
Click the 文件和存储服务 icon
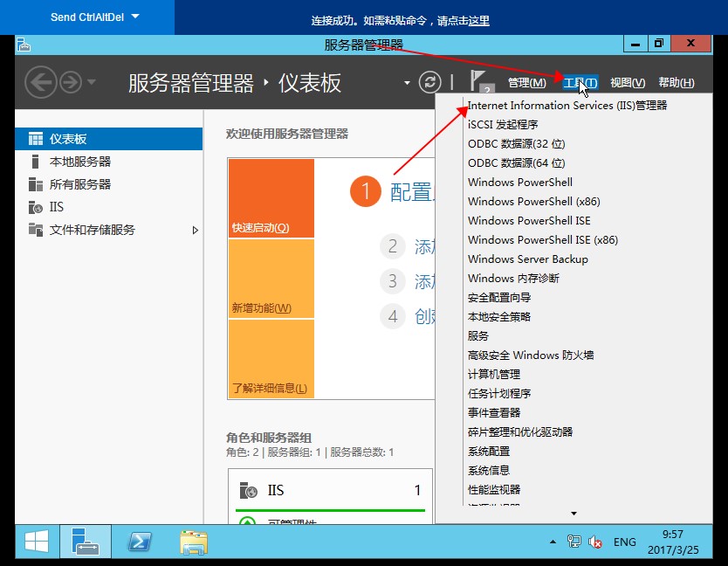click(x=35, y=230)
